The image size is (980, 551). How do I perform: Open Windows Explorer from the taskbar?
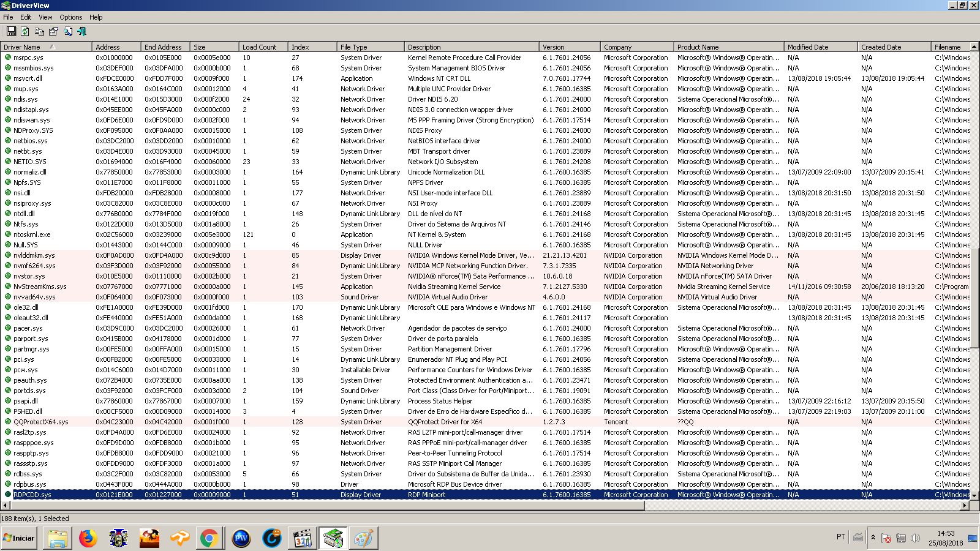click(57, 538)
